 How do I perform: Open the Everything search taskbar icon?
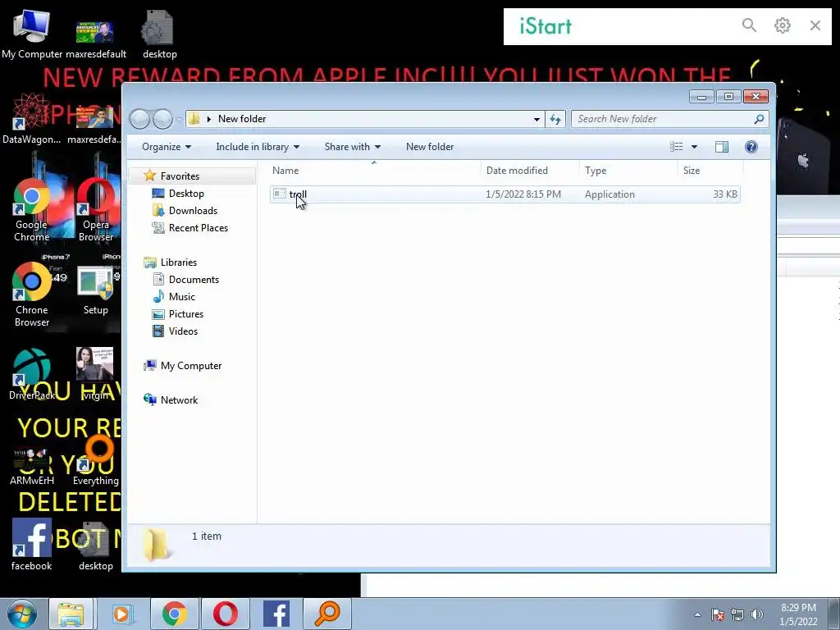coord(327,614)
